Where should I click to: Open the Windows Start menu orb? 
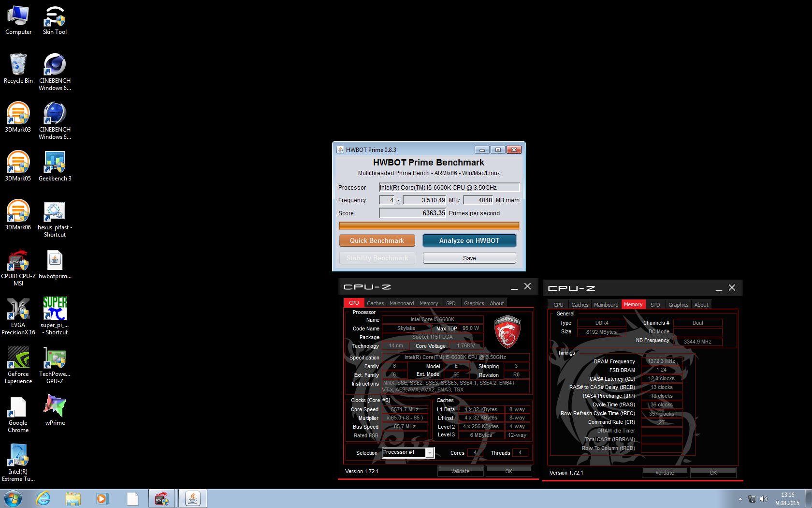point(13,498)
